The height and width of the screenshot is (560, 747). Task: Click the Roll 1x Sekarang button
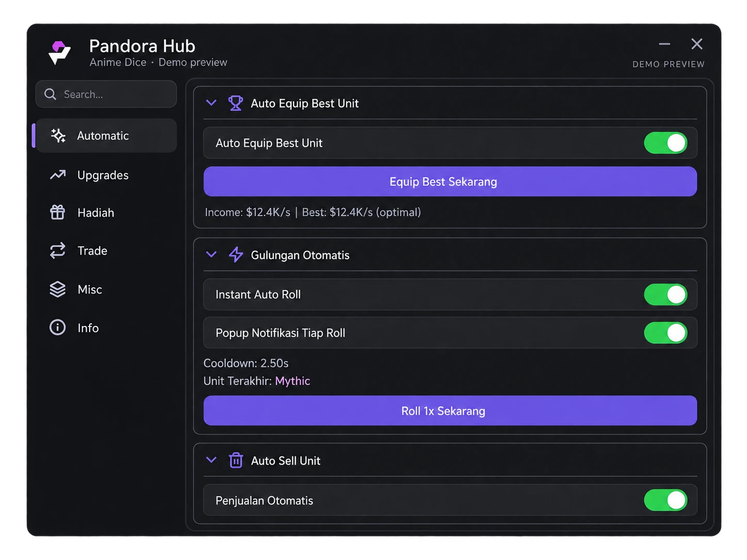pyautogui.click(x=450, y=410)
